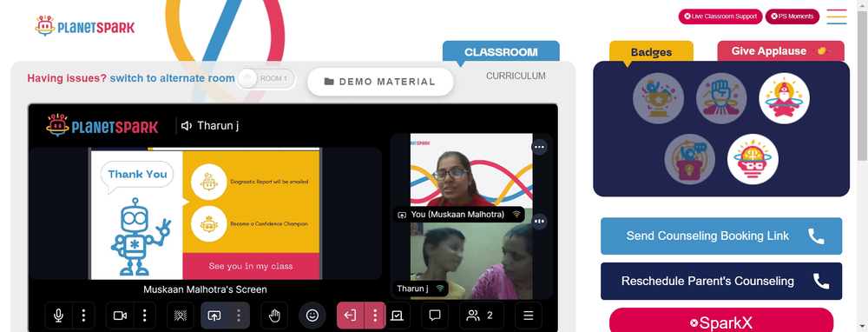The image size is (868, 332).
Task: Click 'Having issues?' text
Action: click(x=67, y=78)
